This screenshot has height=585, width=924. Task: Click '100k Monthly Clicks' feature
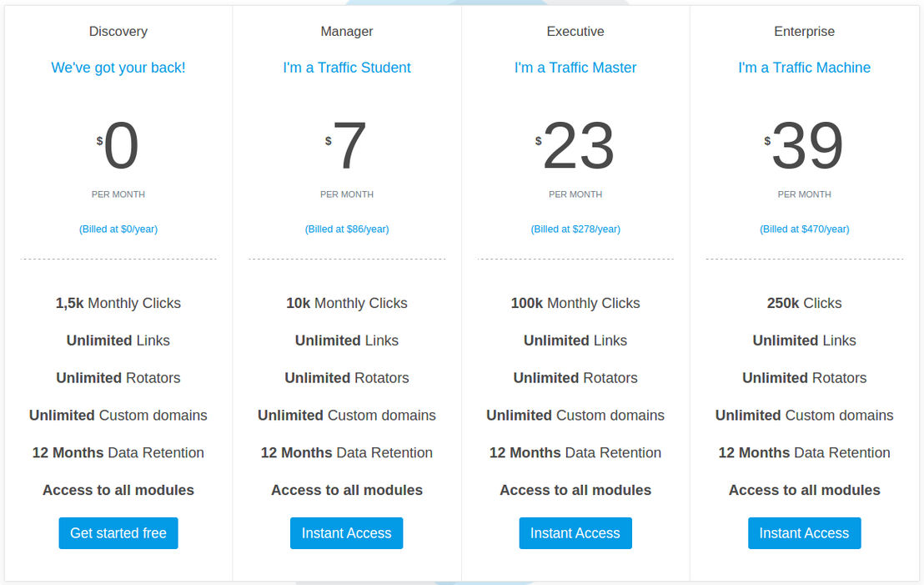[x=575, y=303]
